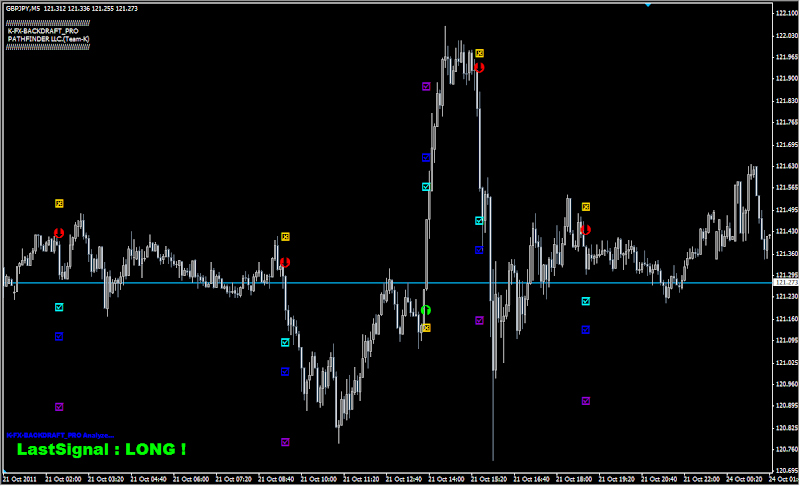Select the cyan target marker of the 02:00 signal
The image size is (800, 486).
coord(59,307)
